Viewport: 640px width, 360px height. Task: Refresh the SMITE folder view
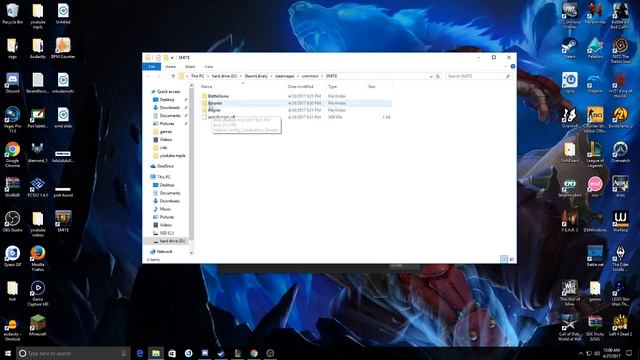coord(438,76)
